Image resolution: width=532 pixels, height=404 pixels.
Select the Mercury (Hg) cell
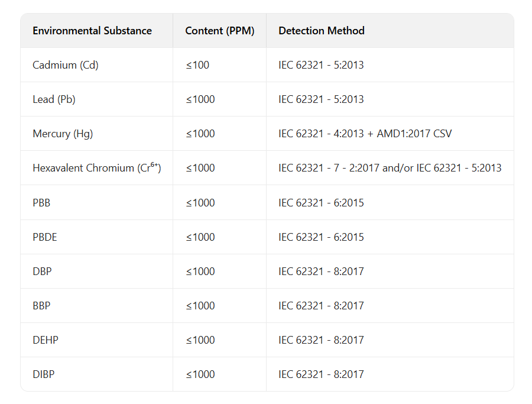click(63, 134)
